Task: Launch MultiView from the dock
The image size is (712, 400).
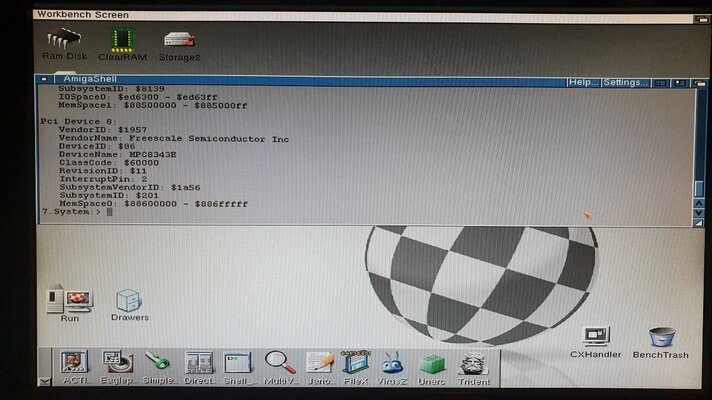Action: pyautogui.click(x=279, y=364)
